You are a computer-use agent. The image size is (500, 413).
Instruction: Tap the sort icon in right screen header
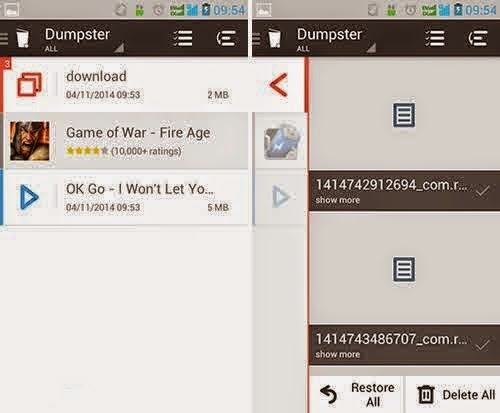tap(478, 38)
